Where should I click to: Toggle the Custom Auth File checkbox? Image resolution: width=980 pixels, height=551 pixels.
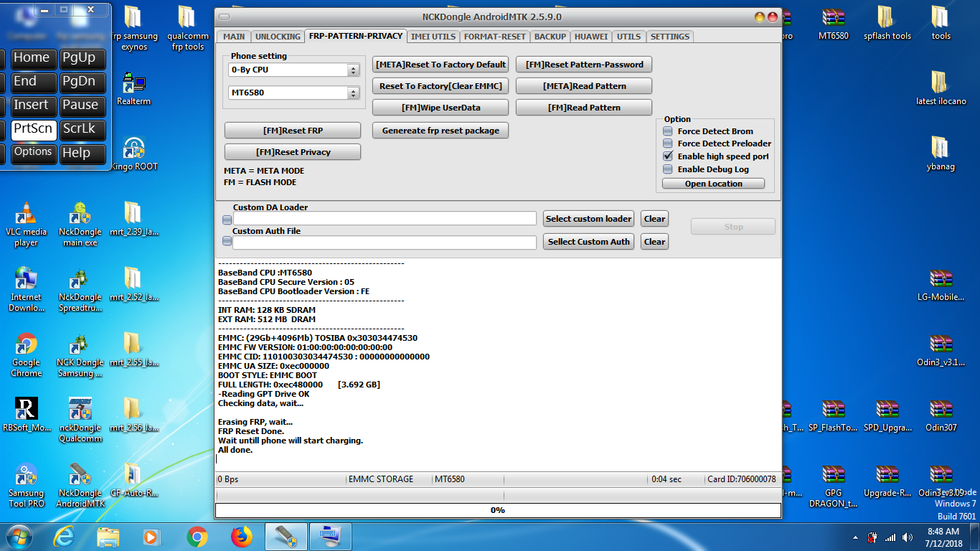pyautogui.click(x=227, y=242)
